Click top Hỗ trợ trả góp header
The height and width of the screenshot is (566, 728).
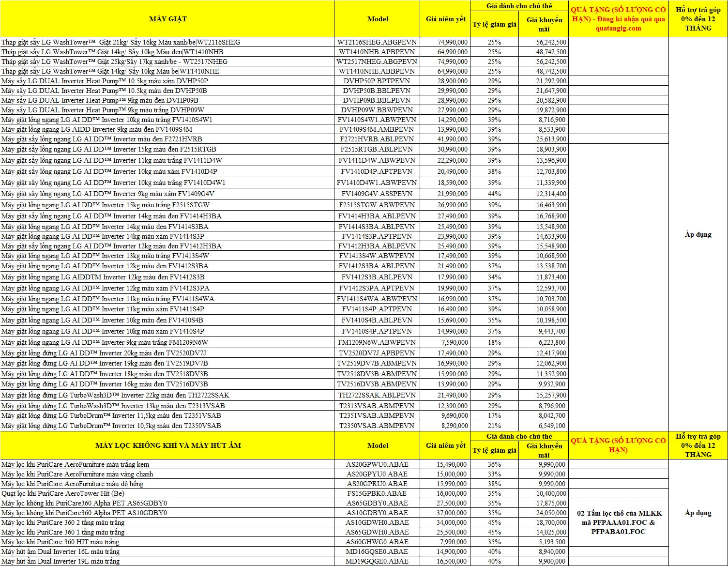click(x=698, y=19)
